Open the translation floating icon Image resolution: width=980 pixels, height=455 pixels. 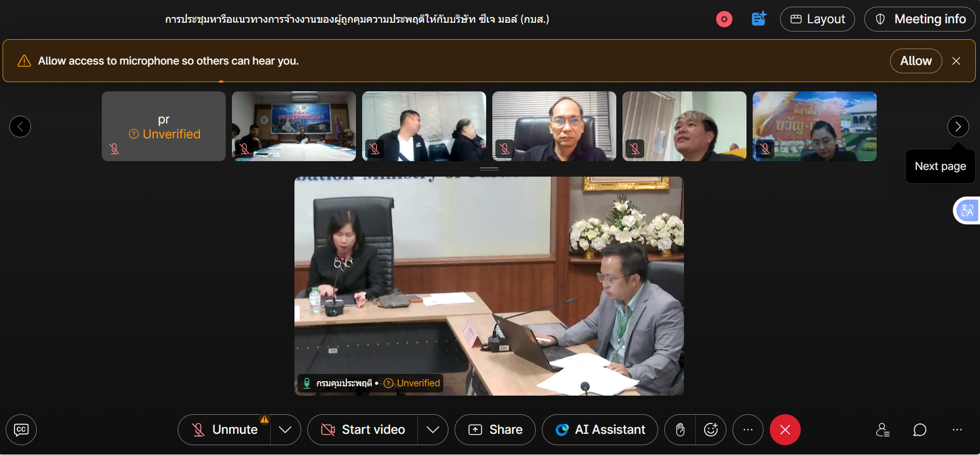click(x=967, y=211)
